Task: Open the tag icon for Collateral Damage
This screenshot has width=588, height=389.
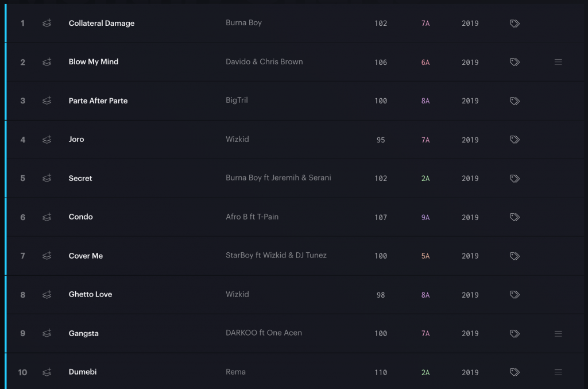Action: (x=514, y=24)
